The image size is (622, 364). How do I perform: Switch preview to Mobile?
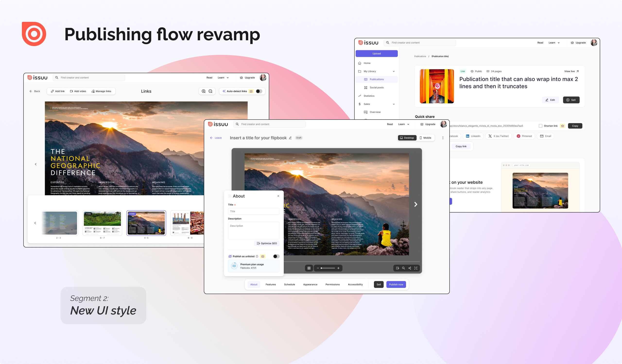[425, 138]
